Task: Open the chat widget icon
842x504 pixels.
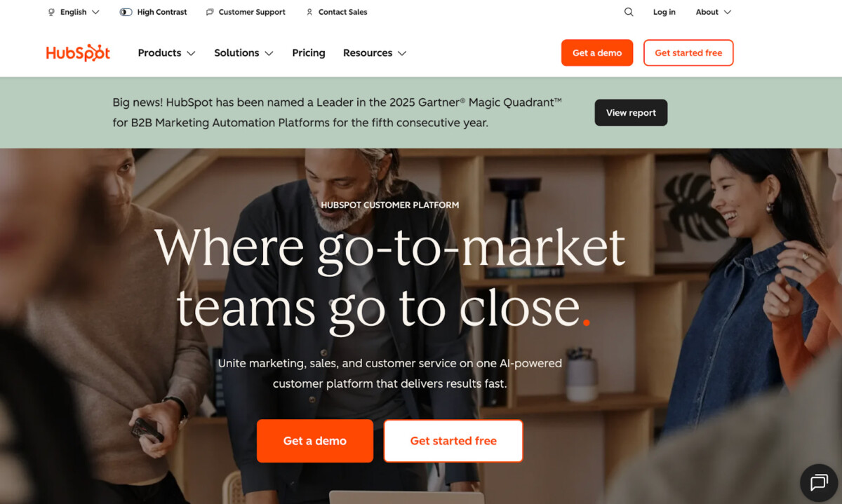Action: (x=819, y=482)
